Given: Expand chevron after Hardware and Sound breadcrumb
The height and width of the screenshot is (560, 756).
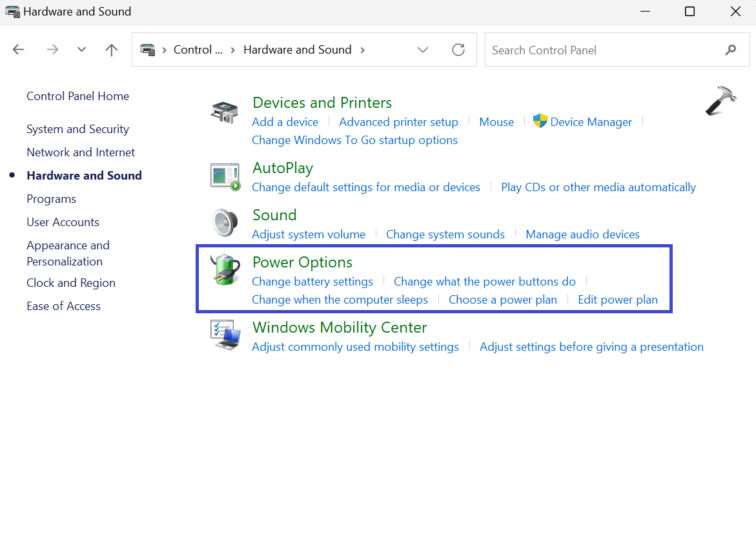Looking at the screenshot, I should (363, 50).
